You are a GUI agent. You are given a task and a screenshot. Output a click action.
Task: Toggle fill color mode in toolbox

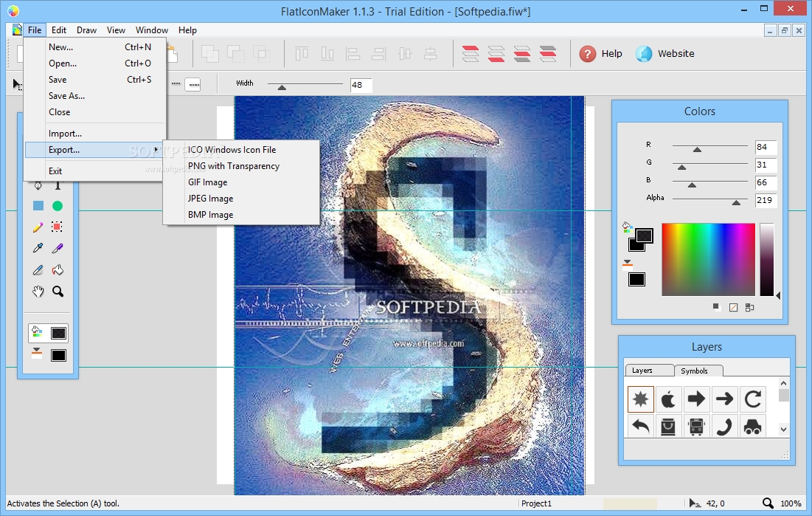[x=36, y=333]
